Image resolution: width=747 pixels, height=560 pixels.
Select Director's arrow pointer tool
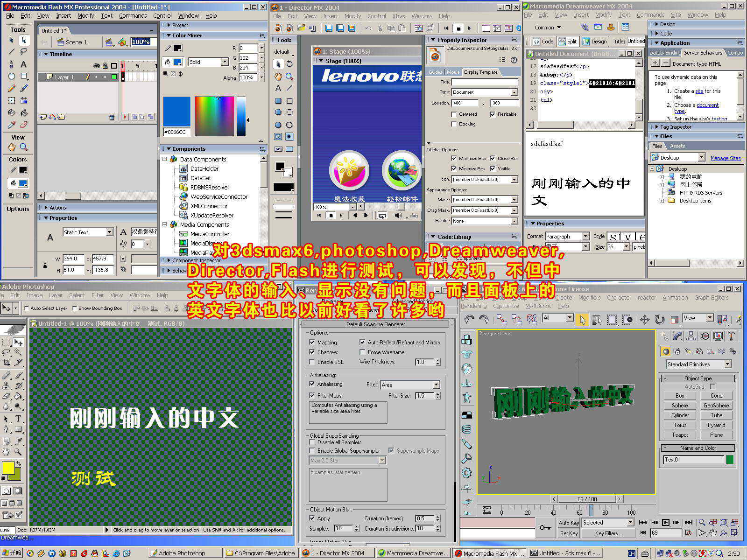[x=278, y=64]
